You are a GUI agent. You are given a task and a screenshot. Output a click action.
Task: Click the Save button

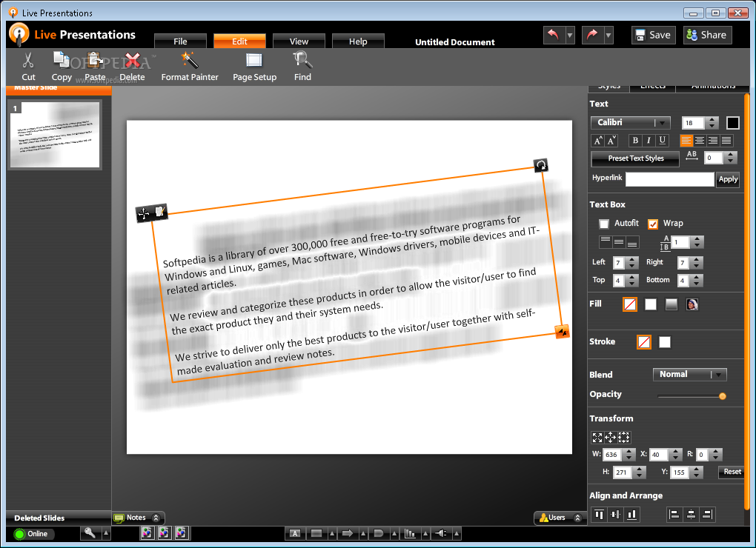tap(654, 35)
